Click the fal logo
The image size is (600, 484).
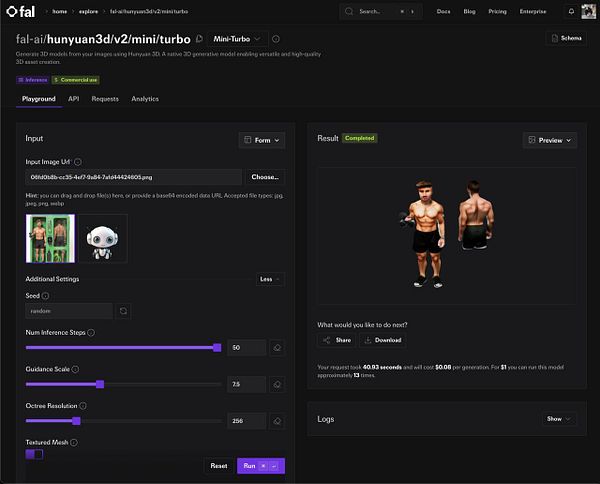[21, 11]
